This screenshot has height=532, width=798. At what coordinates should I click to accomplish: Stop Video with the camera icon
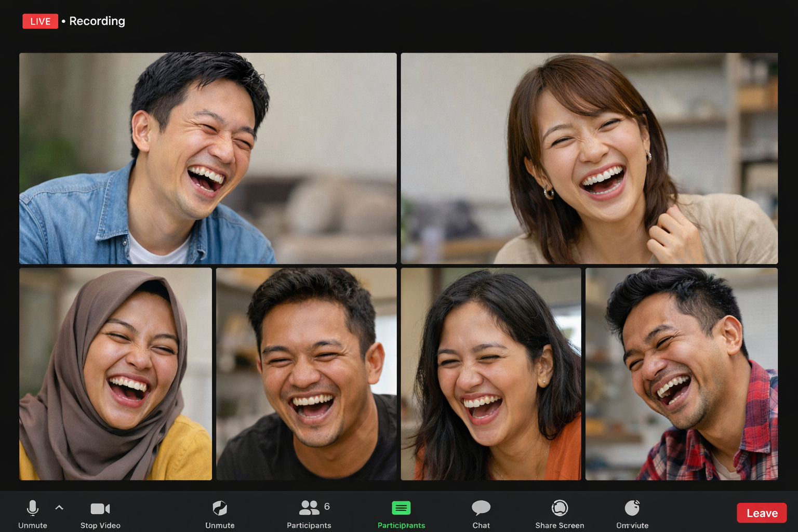pos(100,508)
